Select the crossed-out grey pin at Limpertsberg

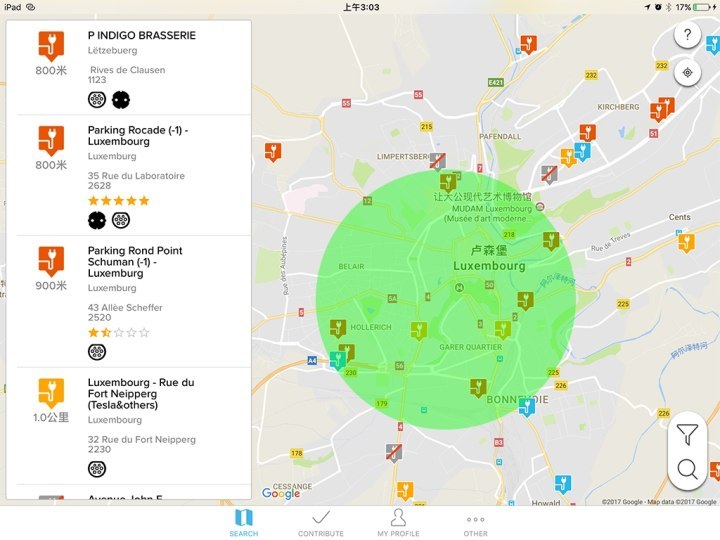click(437, 161)
